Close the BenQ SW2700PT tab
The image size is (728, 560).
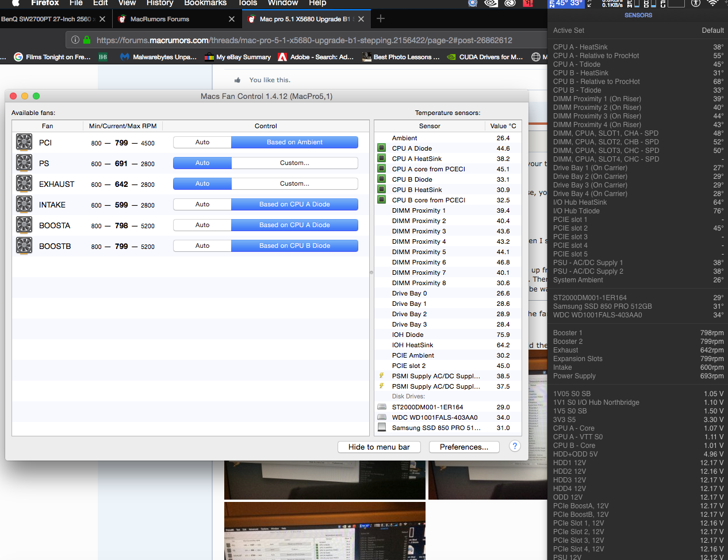102,19
